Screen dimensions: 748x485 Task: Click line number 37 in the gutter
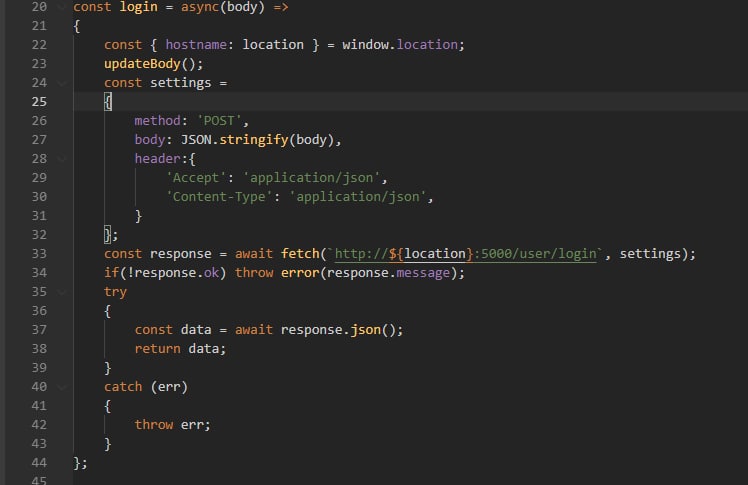pyautogui.click(x=39, y=330)
